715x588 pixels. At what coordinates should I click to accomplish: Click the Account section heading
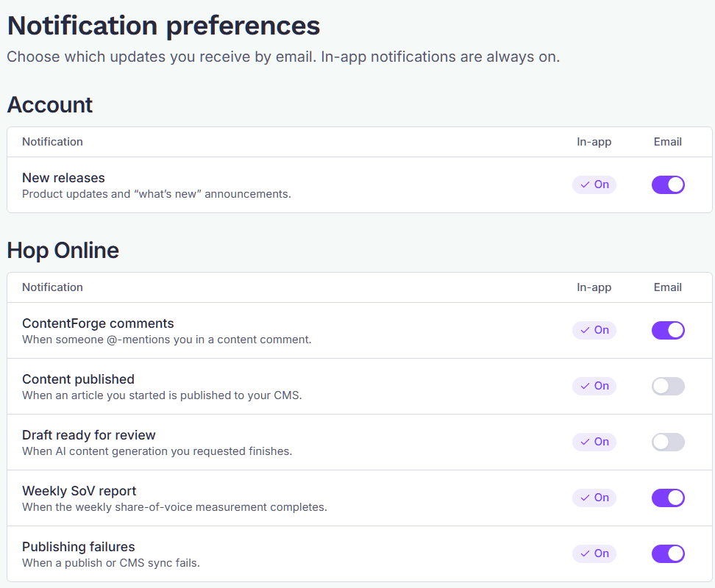tap(50, 105)
